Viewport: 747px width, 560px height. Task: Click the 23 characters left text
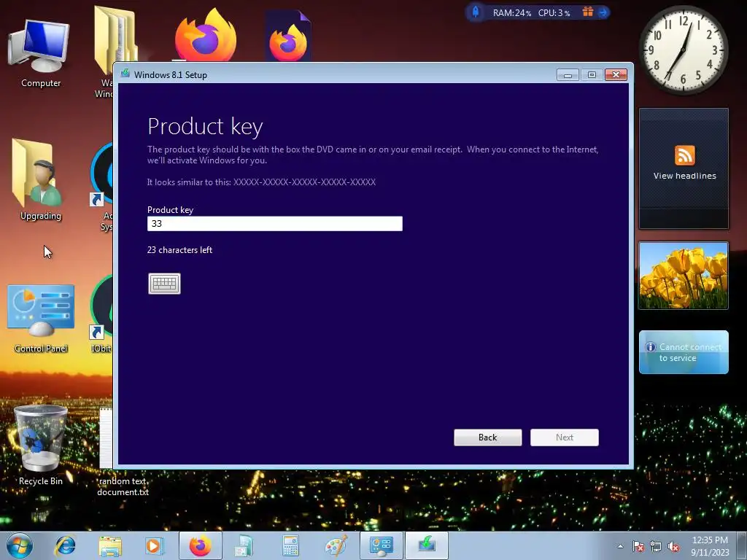[179, 250]
